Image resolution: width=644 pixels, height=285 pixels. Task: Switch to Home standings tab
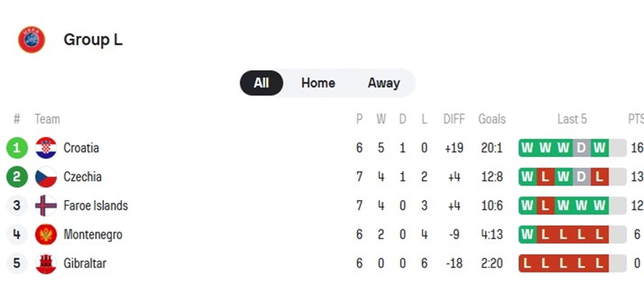318,83
